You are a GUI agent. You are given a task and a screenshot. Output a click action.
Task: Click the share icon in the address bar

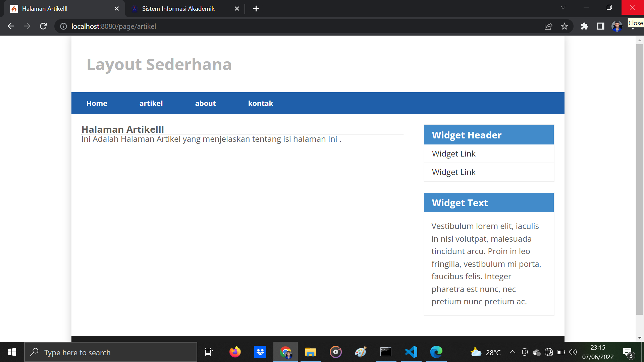pyautogui.click(x=548, y=26)
